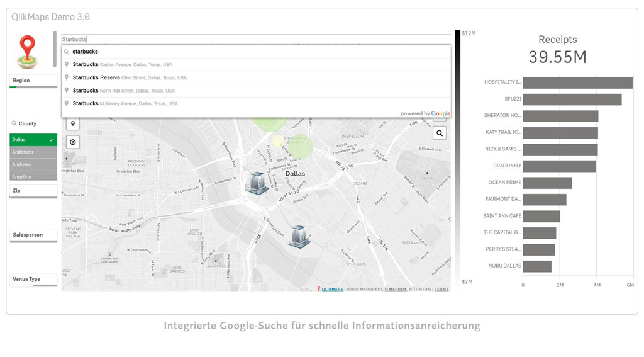Click pin icon of Gaston Avenue suggestion
Screen dimensions: 644x357
(67, 65)
